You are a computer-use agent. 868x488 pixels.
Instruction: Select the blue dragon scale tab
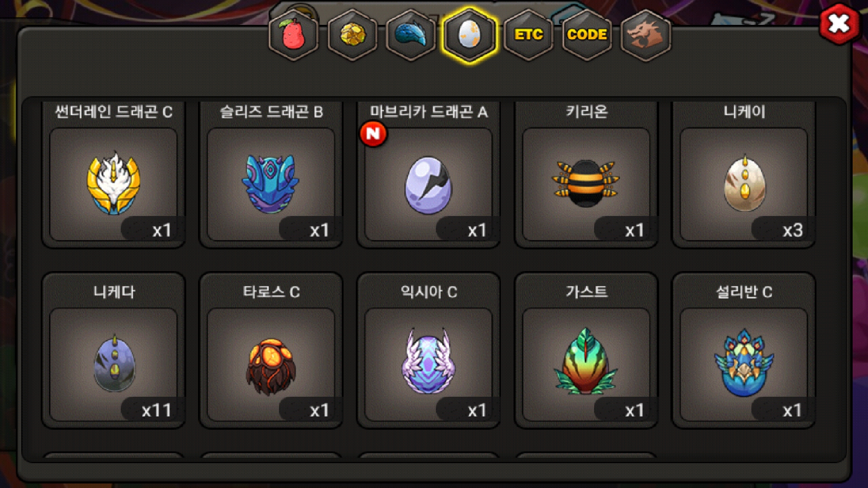point(411,35)
